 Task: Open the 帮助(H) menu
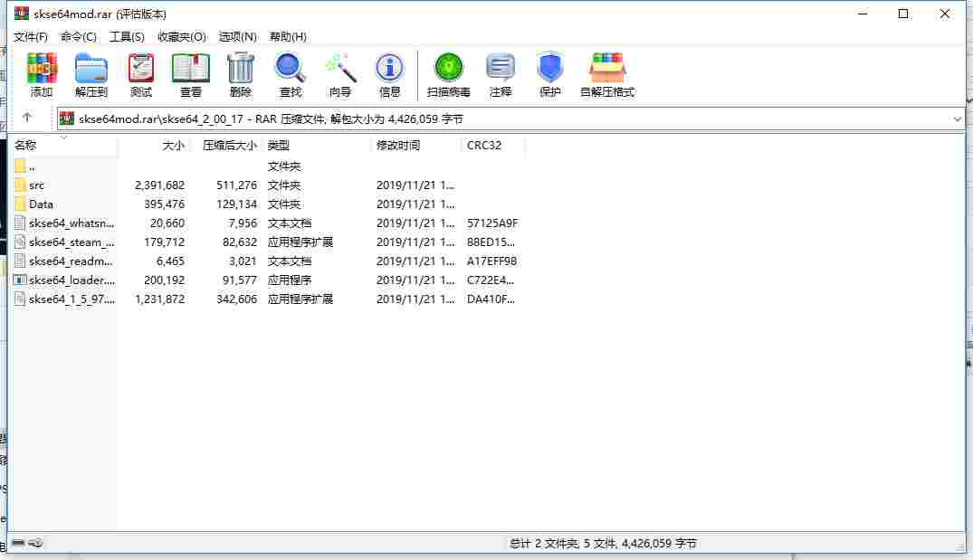tap(287, 36)
